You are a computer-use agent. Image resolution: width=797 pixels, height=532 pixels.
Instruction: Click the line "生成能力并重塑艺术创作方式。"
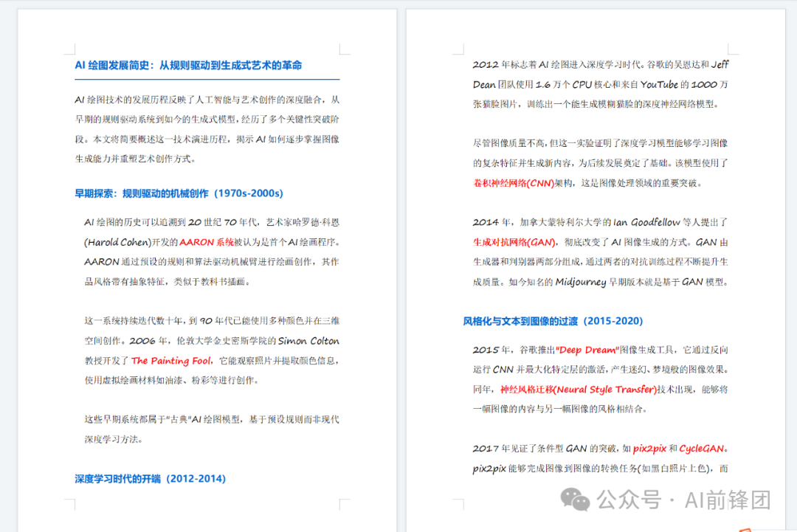point(135,159)
